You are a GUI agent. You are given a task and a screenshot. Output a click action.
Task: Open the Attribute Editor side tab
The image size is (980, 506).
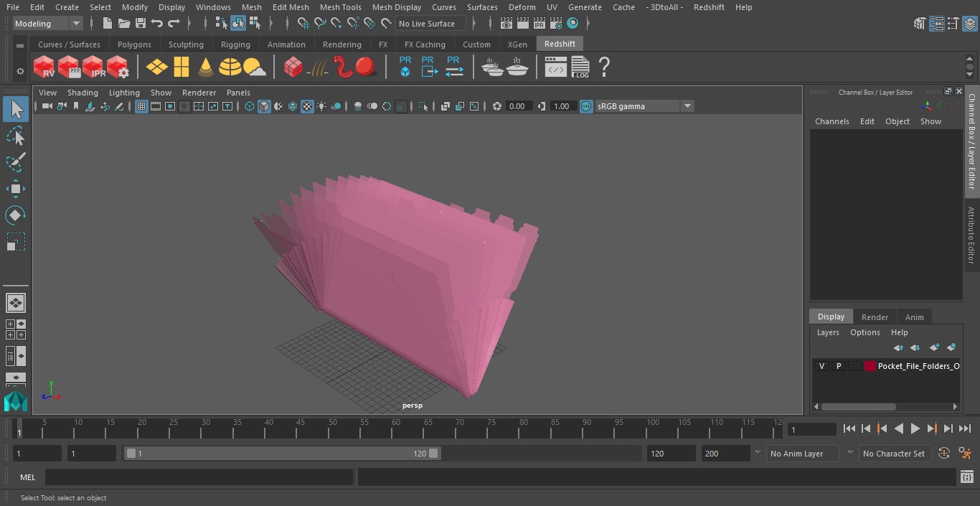(x=971, y=235)
